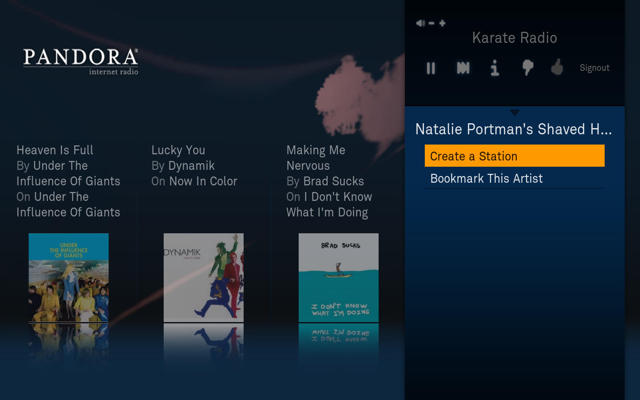640x400 pixels.
Task: Click the Pandora internet radio logo
Action: pyautogui.click(x=81, y=62)
